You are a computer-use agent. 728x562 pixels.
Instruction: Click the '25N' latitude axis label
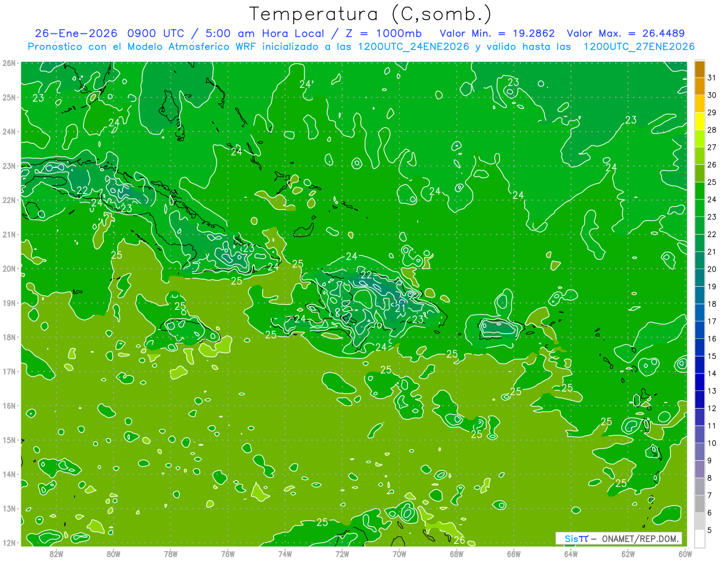[x=9, y=97]
